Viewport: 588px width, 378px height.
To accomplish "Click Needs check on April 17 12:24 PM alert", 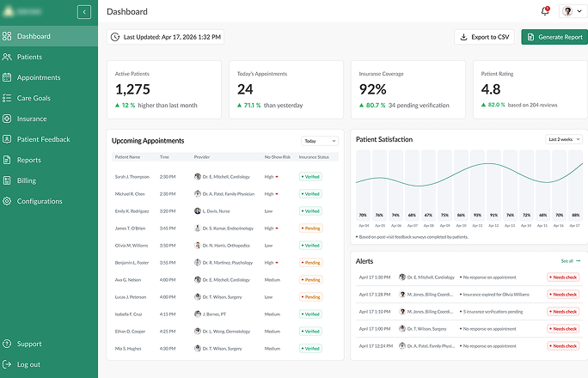I will [563, 345].
